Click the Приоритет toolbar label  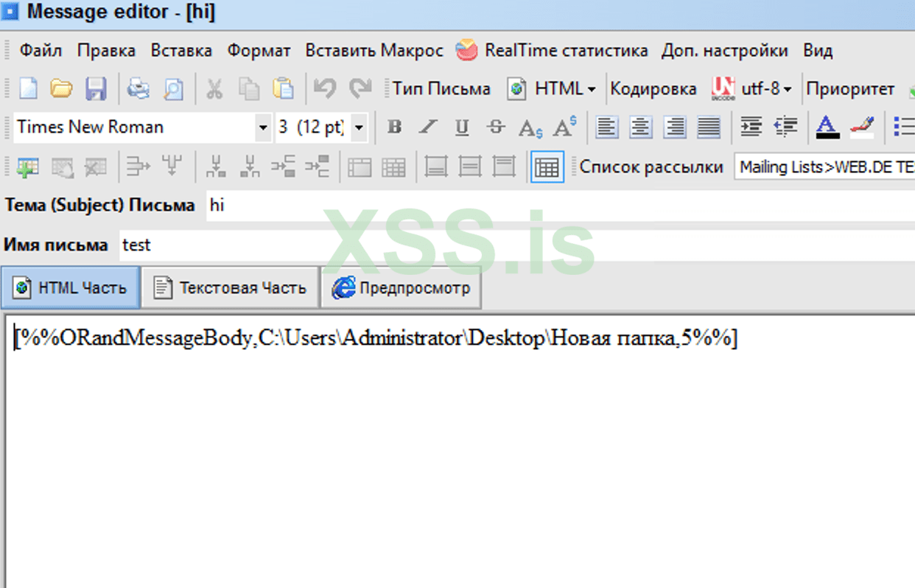850,89
